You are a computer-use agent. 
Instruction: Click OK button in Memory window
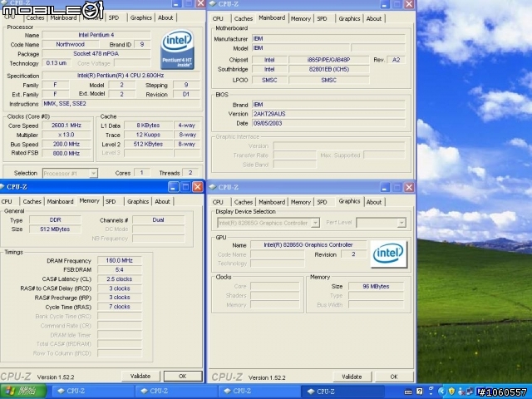click(183, 377)
